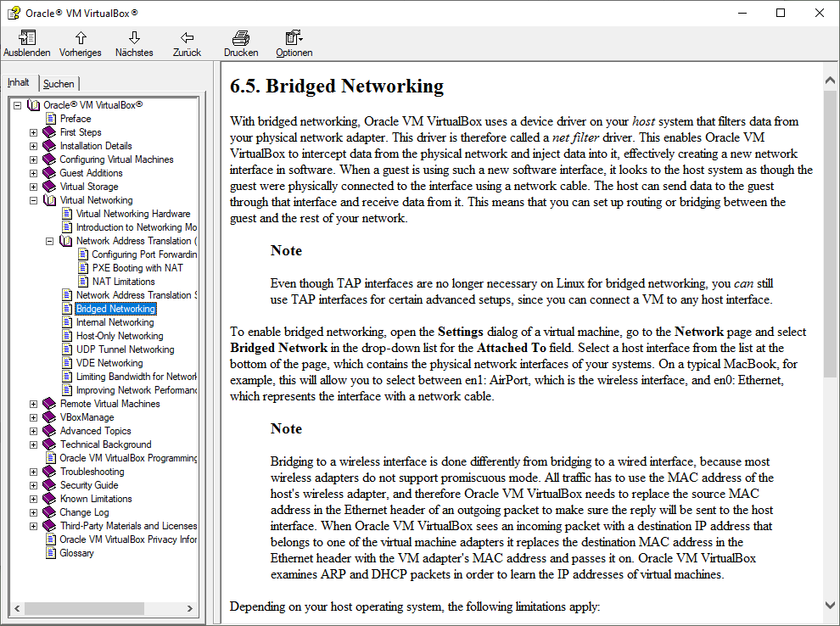This screenshot has width=840, height=626.
Task: Click the Advanced Topics book icon
Action: pos(49,431)
